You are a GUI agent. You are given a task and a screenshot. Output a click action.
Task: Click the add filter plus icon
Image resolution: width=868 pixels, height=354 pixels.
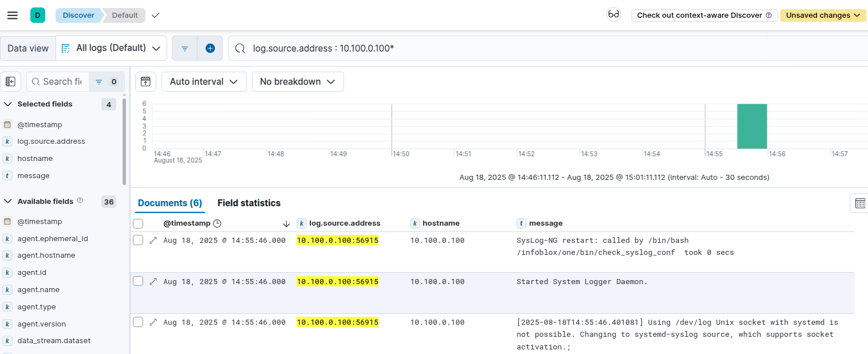pos(210,48)
